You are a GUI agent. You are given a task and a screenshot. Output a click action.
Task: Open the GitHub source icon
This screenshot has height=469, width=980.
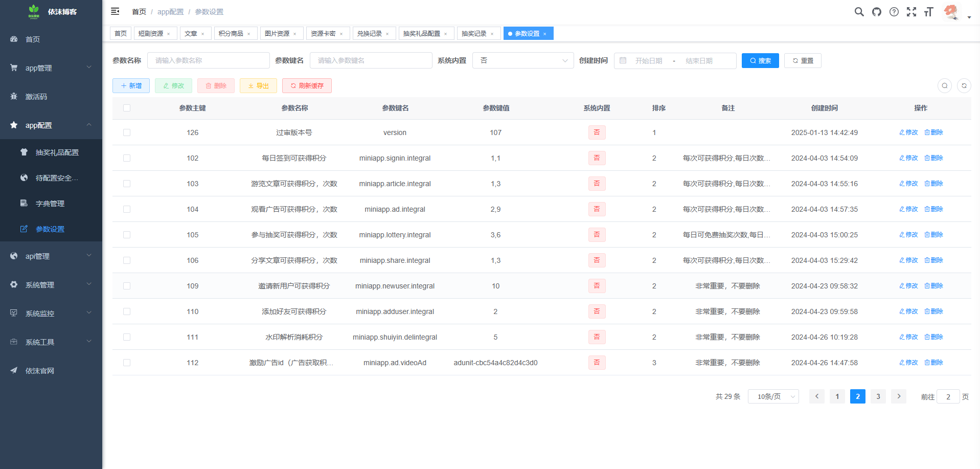pyautogui.click(x=876, y=12)
